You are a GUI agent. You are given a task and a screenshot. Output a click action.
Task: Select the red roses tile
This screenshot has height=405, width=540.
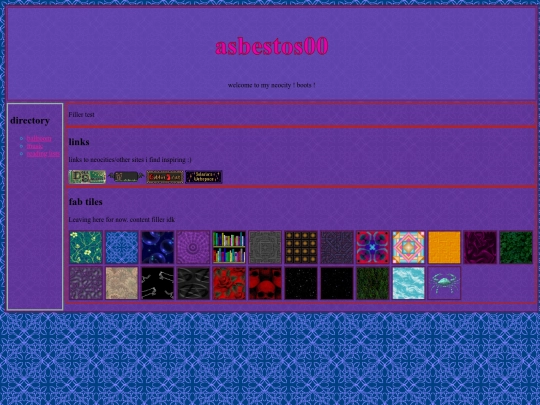[229, 283]
